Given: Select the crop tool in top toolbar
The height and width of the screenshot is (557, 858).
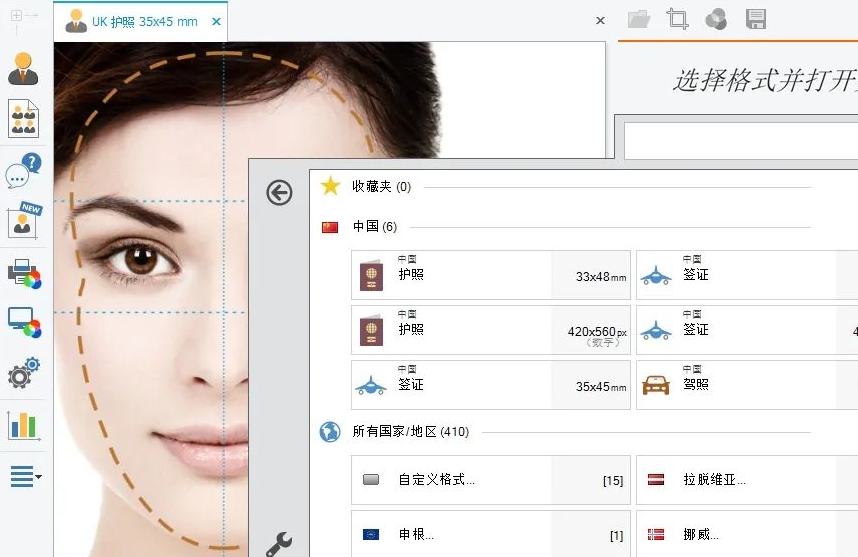Looking at the screenshot, I should click(677, 19).
